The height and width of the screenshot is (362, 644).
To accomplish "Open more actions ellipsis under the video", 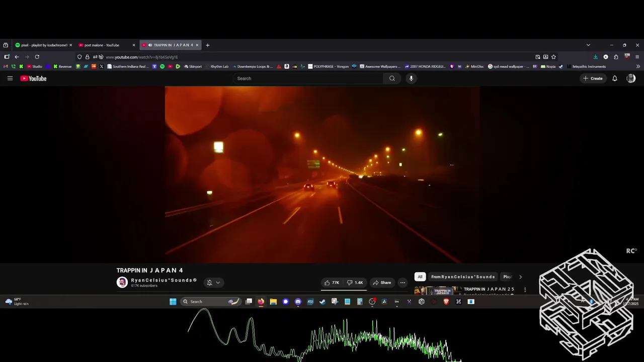I will click(403, 283).
